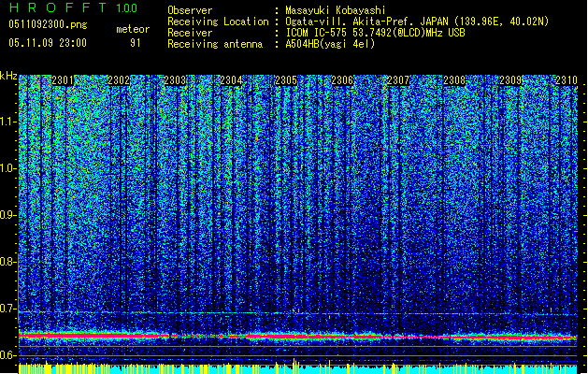This screenshot has width=588, height=374.
Task: Click the 2307 time marker
Action: [x=398, y=80]
